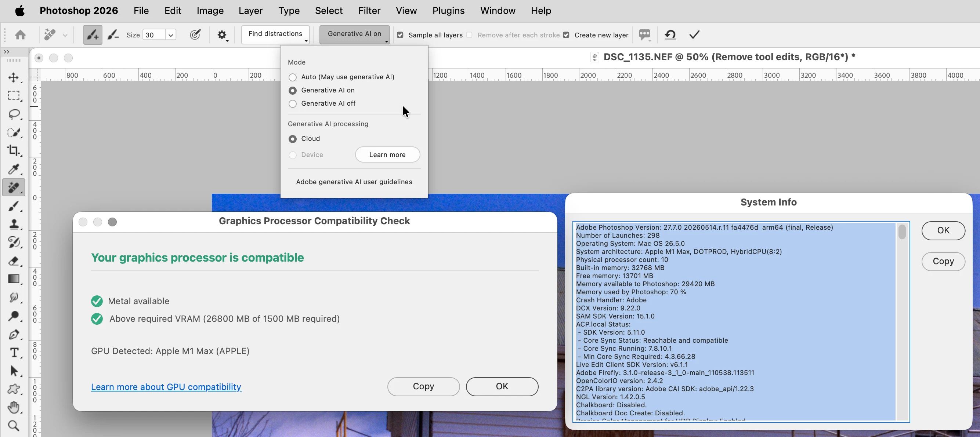Uncheck Create new layer checkbox
Image resolution: width=980 pixels, height=437 pixels.
pyautogui.click(x=566, y=35)
